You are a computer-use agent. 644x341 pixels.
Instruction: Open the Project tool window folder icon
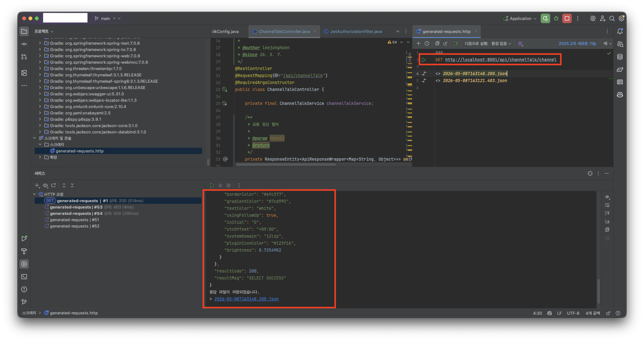click(x=24, y=31)
